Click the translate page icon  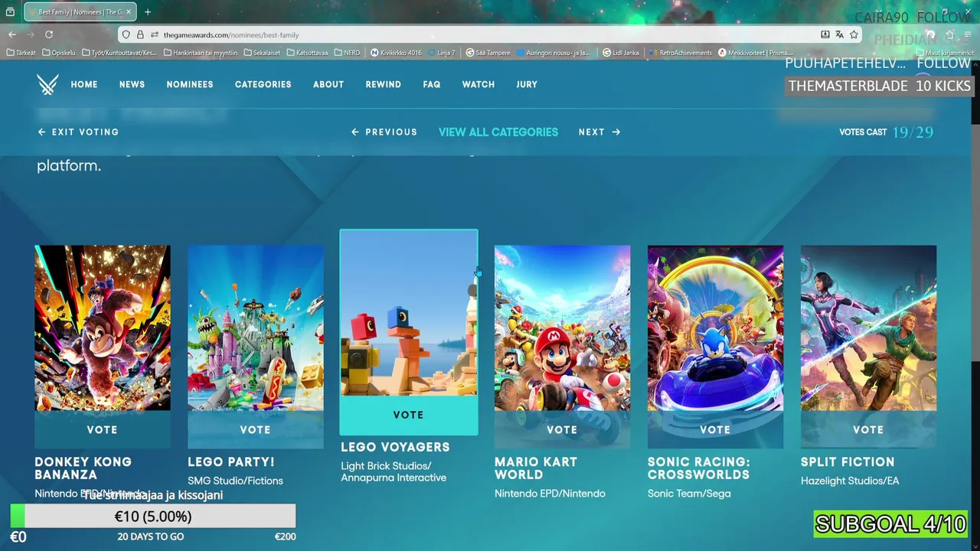[x=839, y=34]
